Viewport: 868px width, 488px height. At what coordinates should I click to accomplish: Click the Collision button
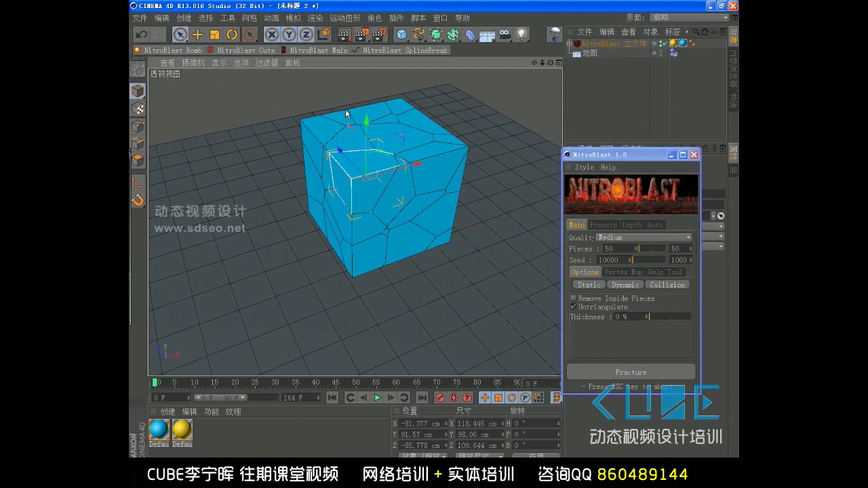tap(667, 285)
